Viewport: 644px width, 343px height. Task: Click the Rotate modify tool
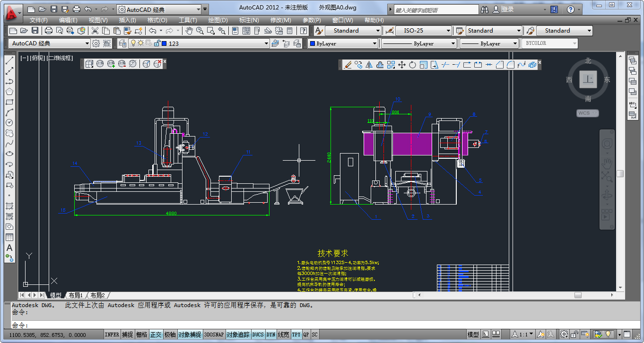point(412,65)
